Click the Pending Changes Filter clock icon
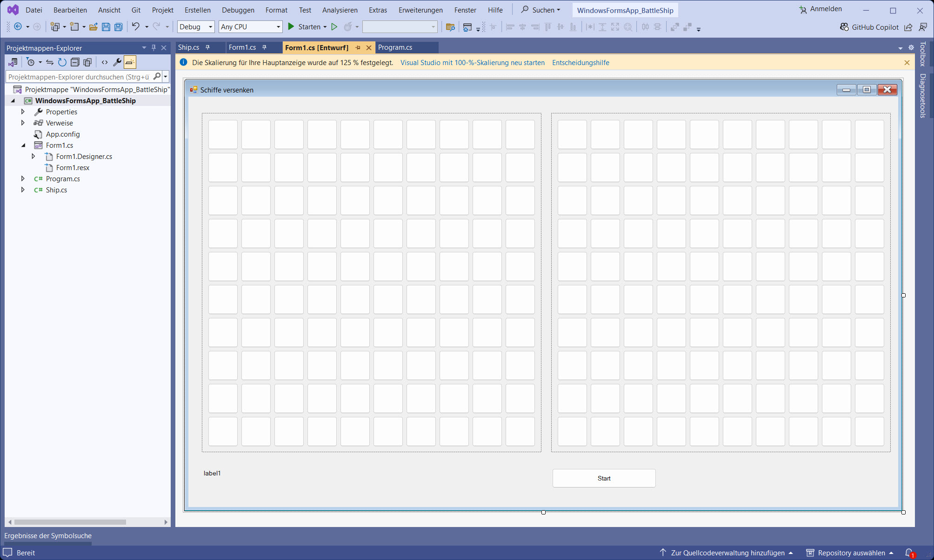Screen dimensions: 934x560 click(x=31, y=62)
